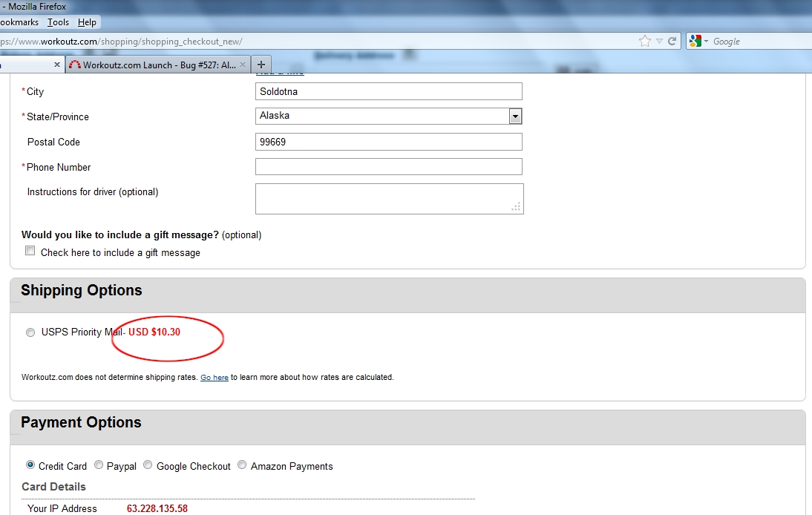This screenshot has height=515, width=812.
Task: Check the include gift message box
Action: [x=30, y=251]
